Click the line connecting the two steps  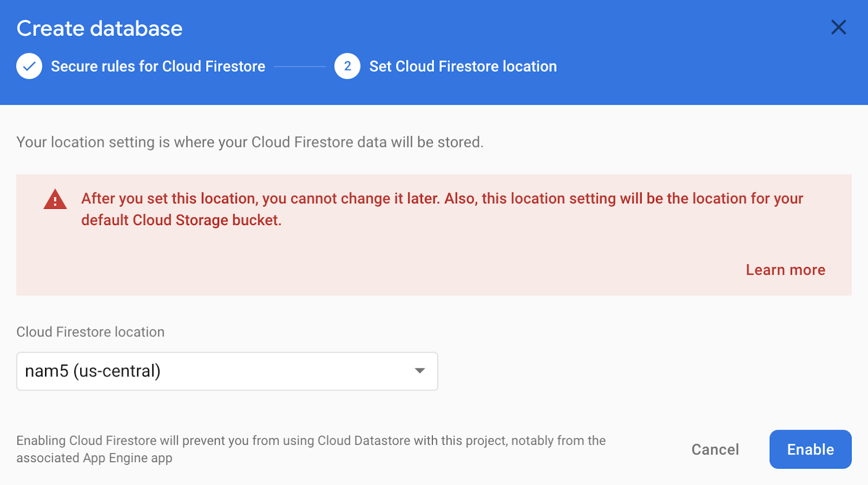(x=299, y=67)
